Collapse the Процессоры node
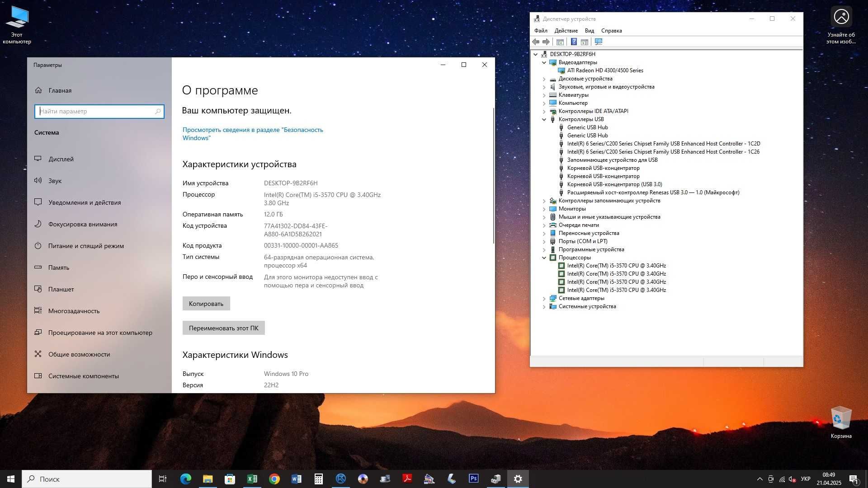Viewport: 868px width, 488px height. point(544,258)
